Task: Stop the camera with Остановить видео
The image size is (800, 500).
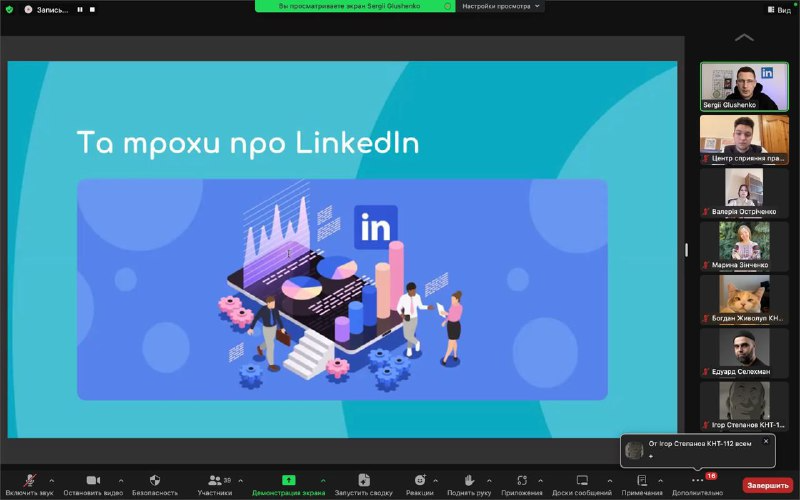Action: (x=93, y=481)
